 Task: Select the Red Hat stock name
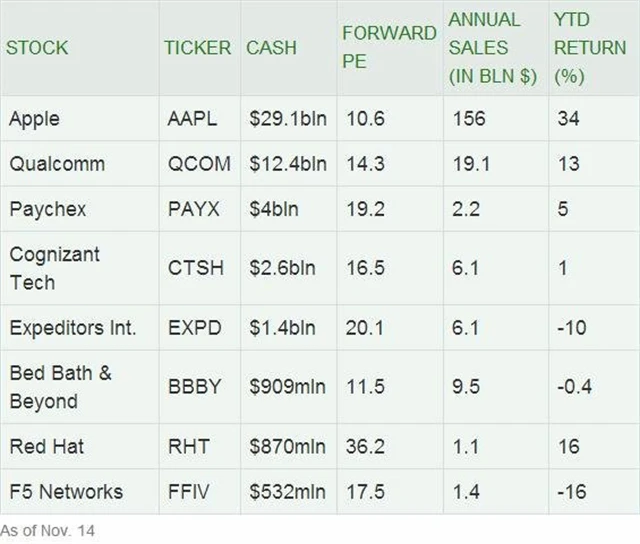click(x=46, y=447)
